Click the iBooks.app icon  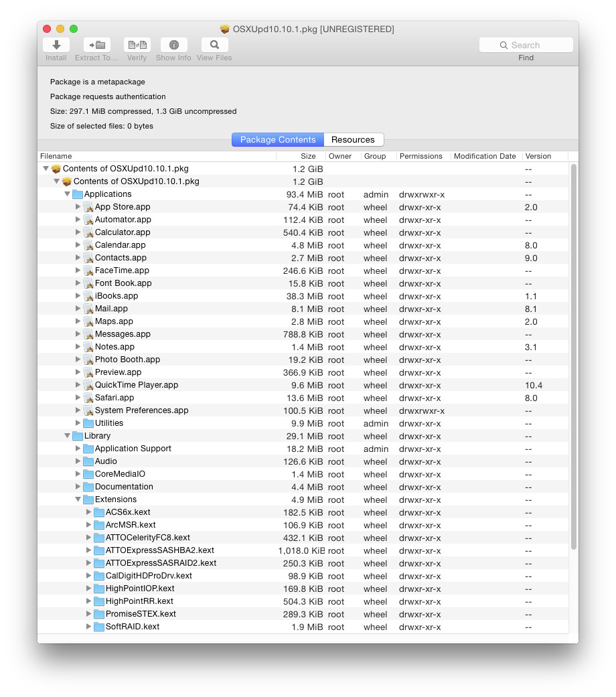click(88, 296)
